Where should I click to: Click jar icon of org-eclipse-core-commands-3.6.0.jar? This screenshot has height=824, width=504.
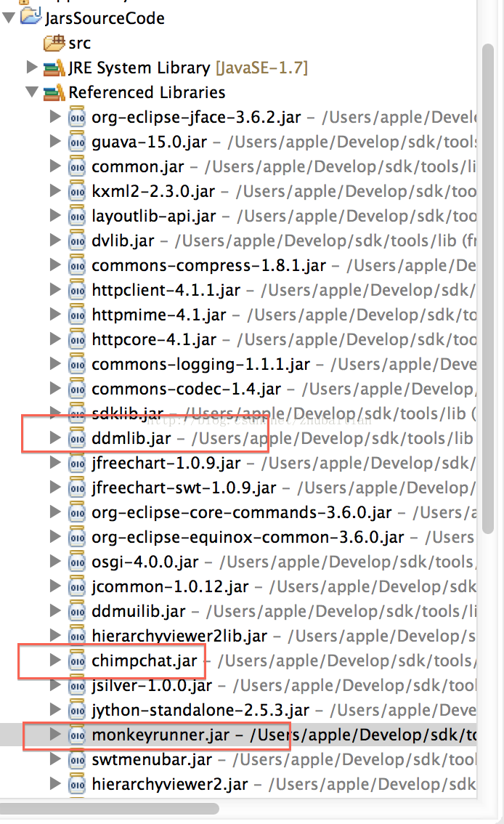click(77, 512)
